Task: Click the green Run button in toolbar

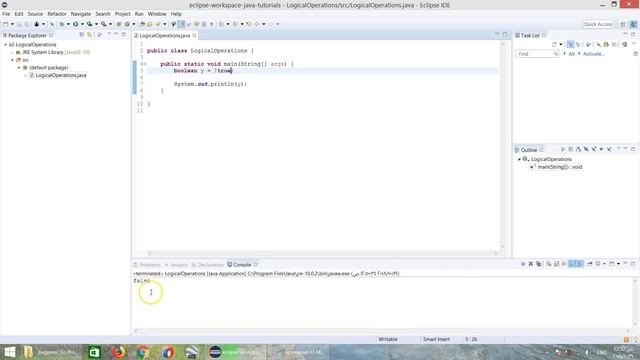Action: tap(76, 24)
